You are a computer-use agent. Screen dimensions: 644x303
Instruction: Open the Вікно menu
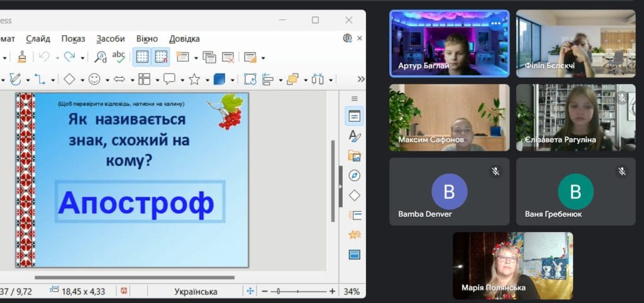(147, 38)
